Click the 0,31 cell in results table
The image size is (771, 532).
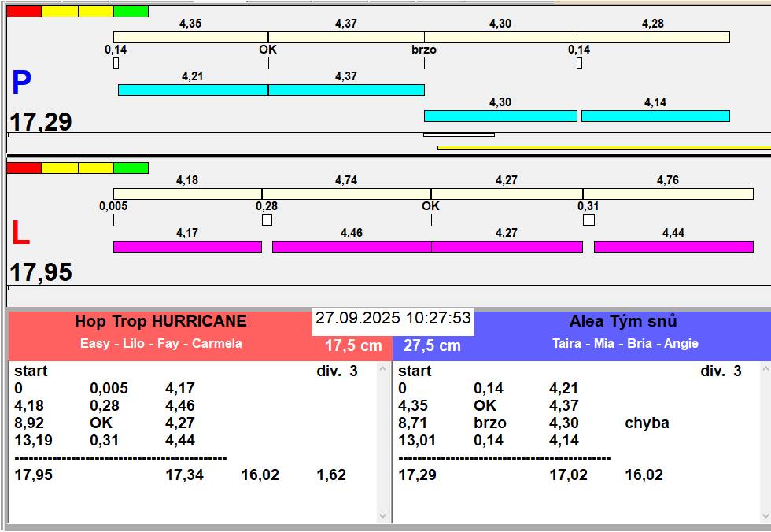point(104,440)
